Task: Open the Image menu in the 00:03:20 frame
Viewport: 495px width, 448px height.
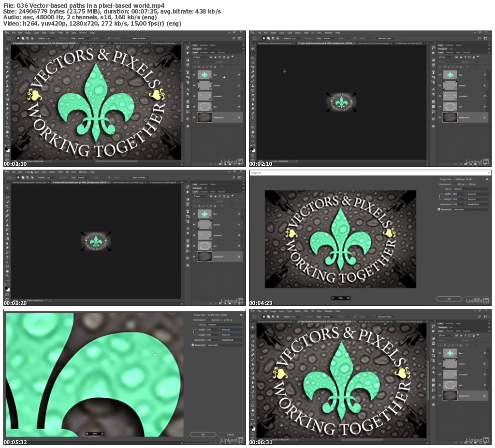Action: pos(28,172)
